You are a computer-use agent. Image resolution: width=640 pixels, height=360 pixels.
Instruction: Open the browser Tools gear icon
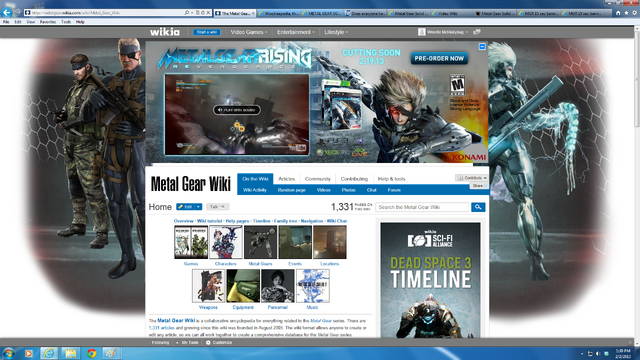pyautogui.click(x=634, y=13)
